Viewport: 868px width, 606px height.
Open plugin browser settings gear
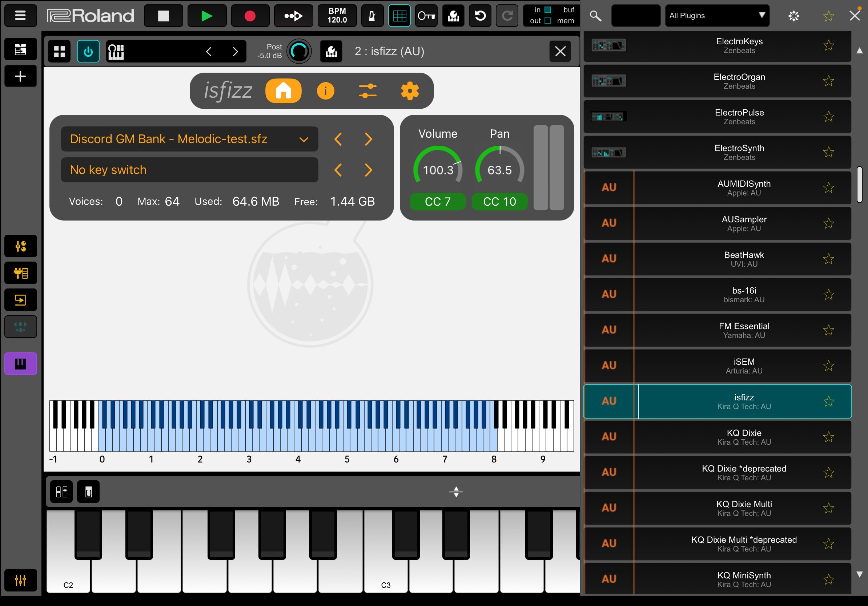coord(793,16)
